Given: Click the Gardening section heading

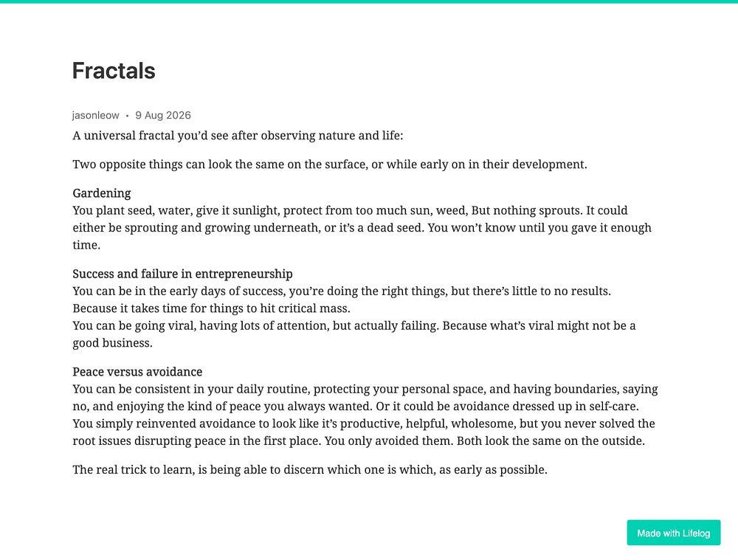Looking at the screenshot, I should pyautogui.click(x=102, y=193).
